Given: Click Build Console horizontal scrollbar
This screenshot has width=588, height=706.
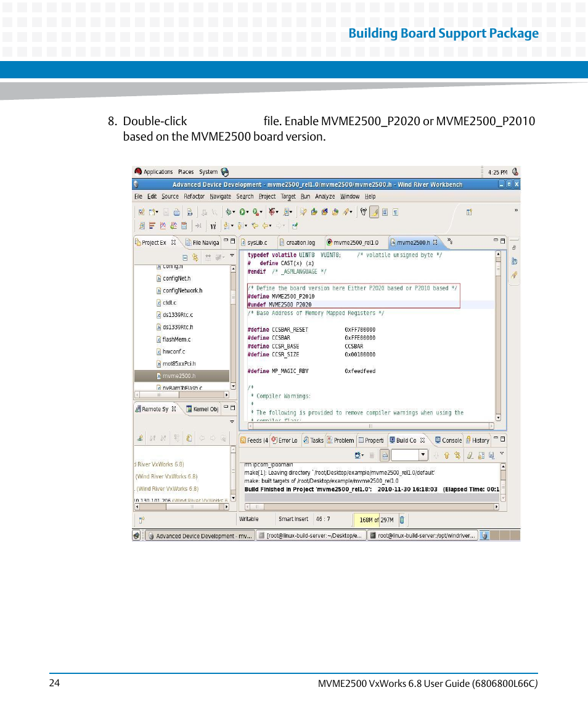Looking at the screenshot, I should (x=372, y=507).
